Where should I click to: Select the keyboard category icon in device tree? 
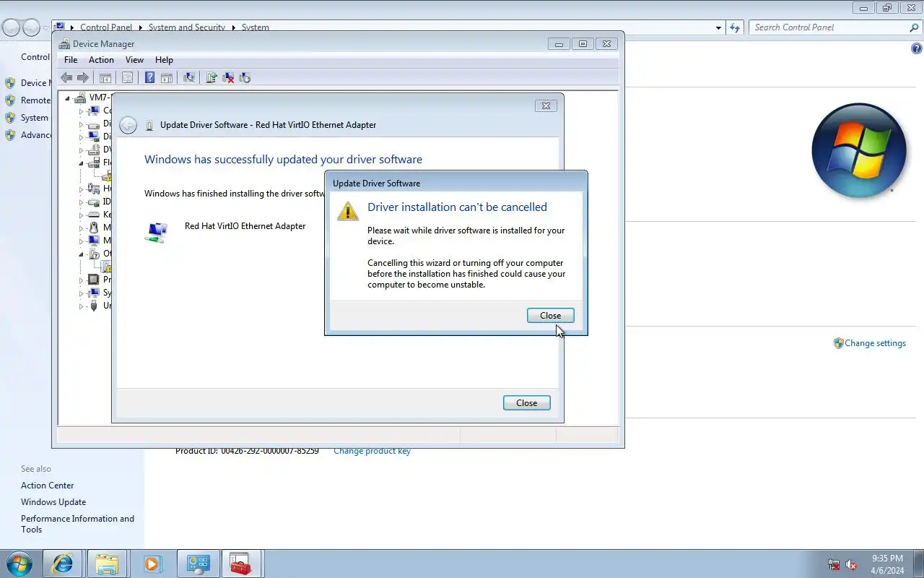click(93, 215)
